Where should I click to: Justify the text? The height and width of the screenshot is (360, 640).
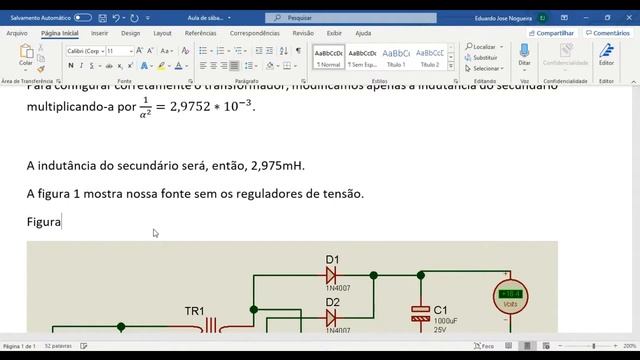pyautogui.click(x=234, y=66)
